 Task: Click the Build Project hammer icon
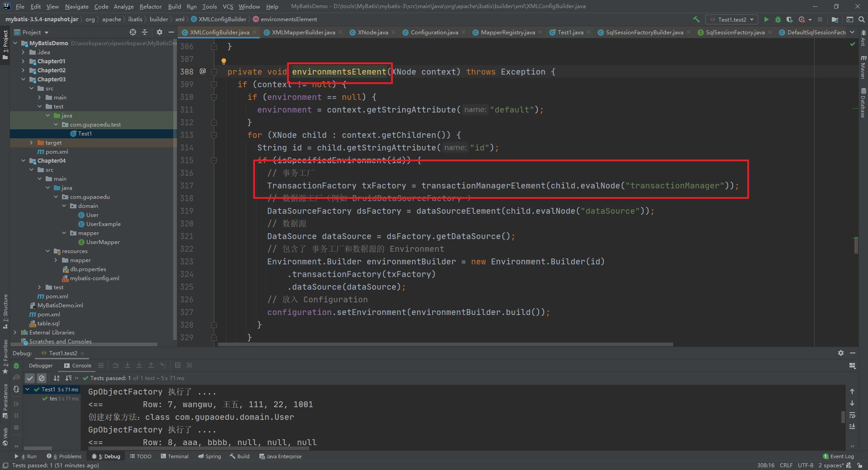point(696,19)
